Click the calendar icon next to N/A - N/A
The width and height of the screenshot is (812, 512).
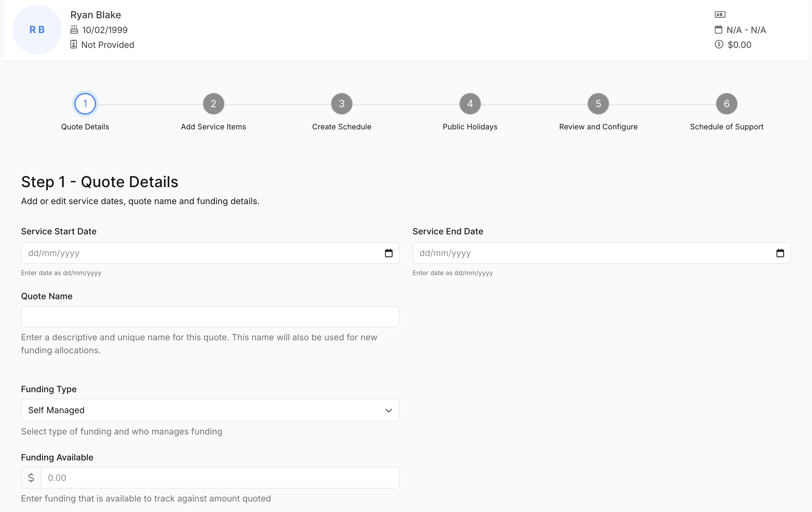(718, 30)
